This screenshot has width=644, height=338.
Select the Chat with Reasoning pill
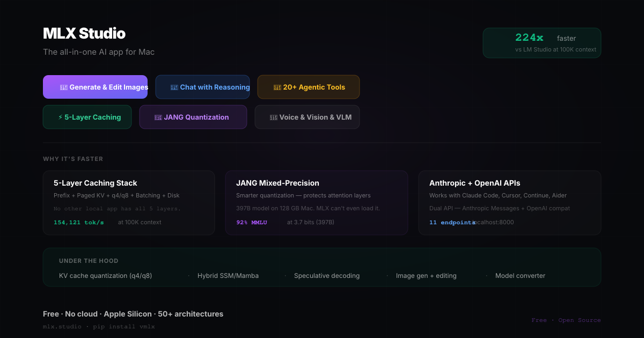coord(202,87)
